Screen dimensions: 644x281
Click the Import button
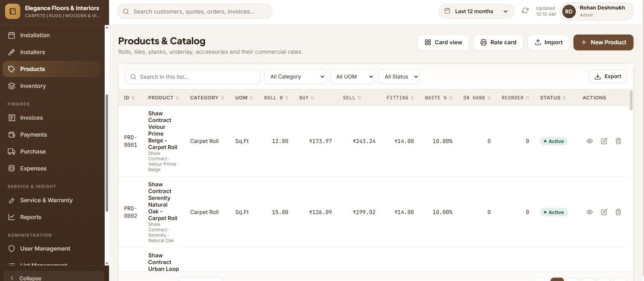[x=548, y=42]
